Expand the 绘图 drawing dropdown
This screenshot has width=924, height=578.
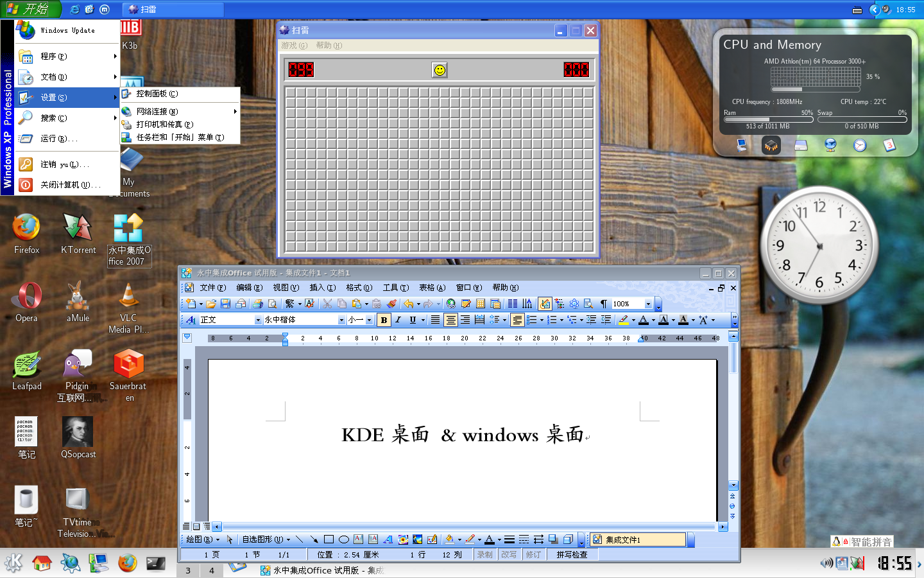[x=202, y=539]
